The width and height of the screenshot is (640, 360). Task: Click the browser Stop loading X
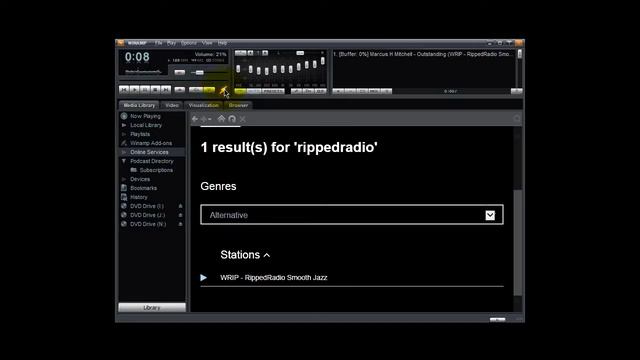[x=242, y=119]
